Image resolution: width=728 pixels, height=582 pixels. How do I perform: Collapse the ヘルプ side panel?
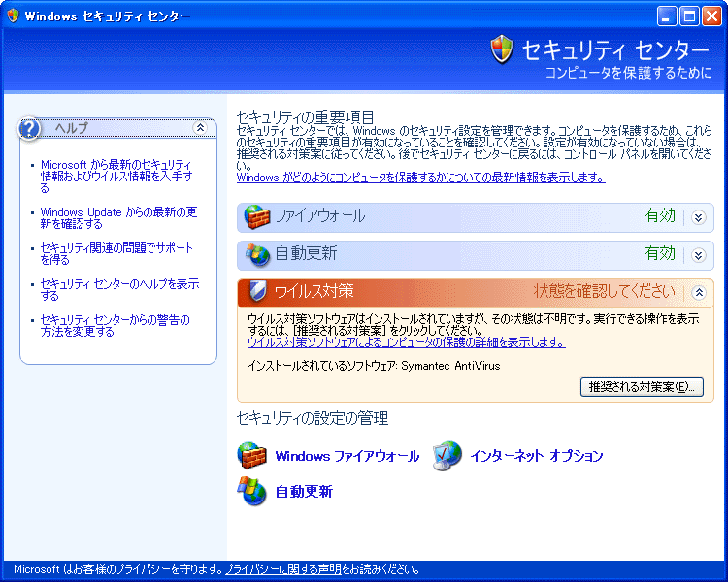pyautogui.click(x=200, y=128)
